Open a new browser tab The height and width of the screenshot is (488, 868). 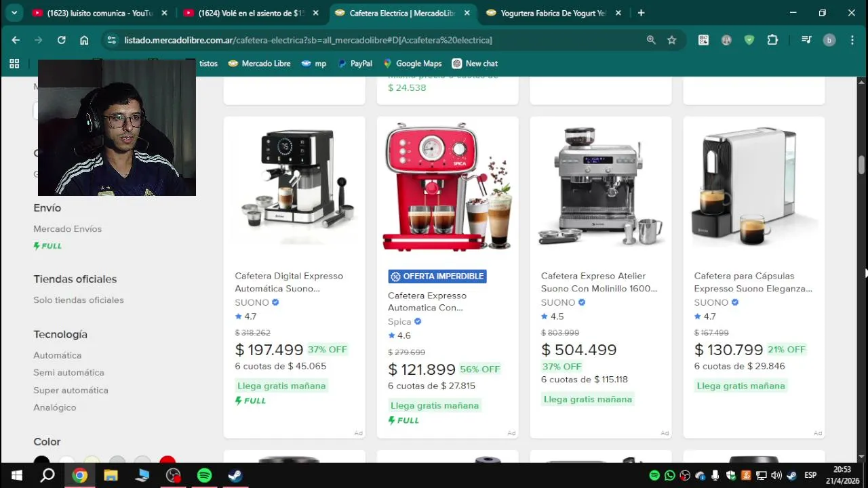[641, 13]
